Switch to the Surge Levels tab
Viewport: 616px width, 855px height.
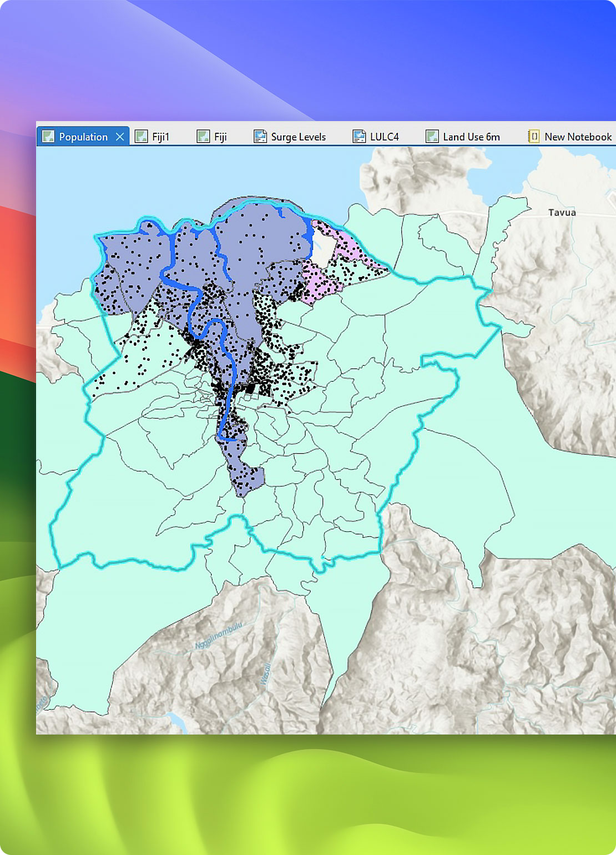[298, 137]
